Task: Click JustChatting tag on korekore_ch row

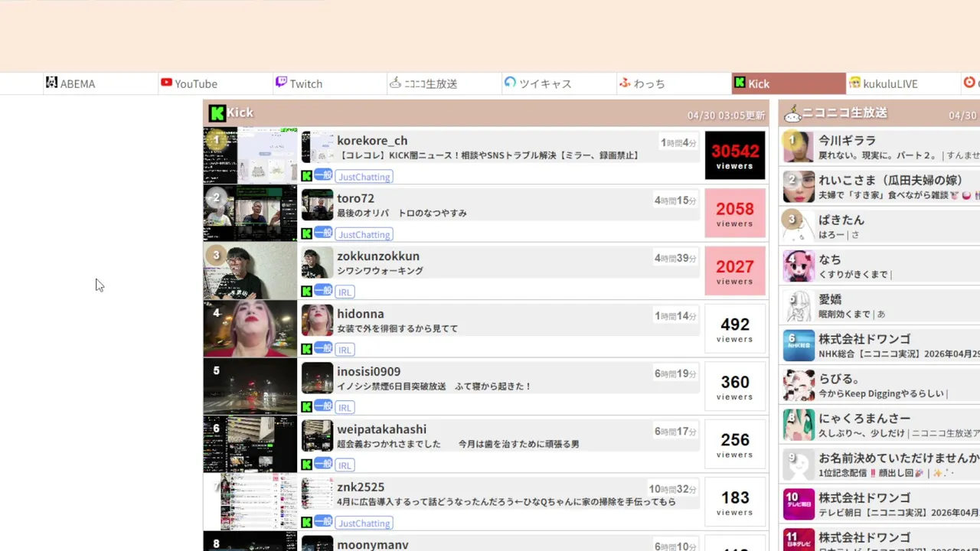Action: coord(364,177)
